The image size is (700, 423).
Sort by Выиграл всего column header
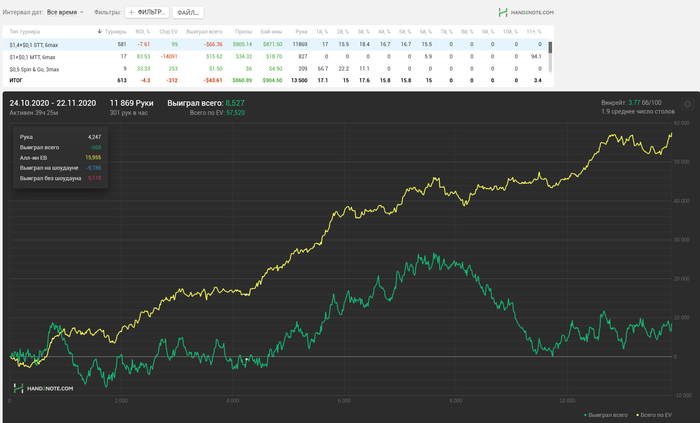204,32
